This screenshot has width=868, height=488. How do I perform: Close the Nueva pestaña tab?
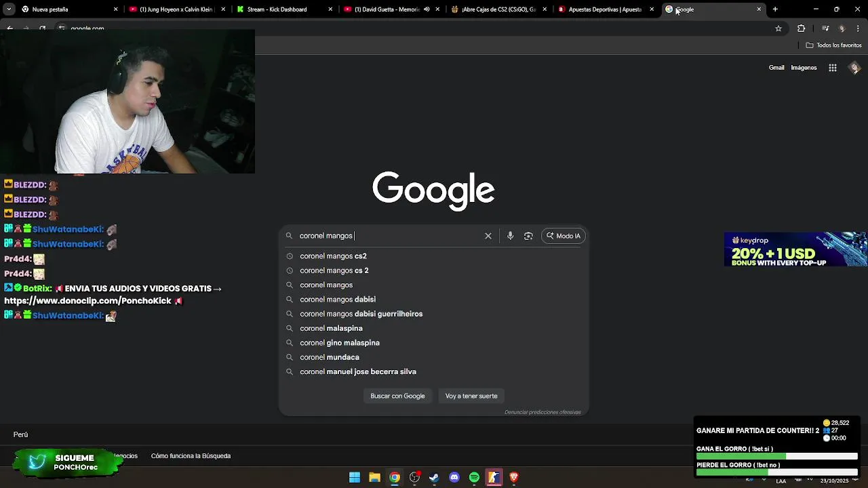click(115, 9)
